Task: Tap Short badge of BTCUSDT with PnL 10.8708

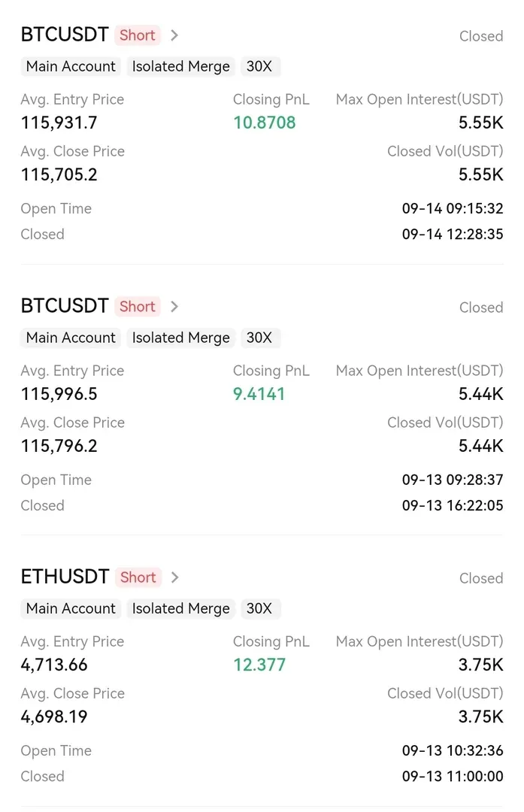Action: (x=138, y=35)
